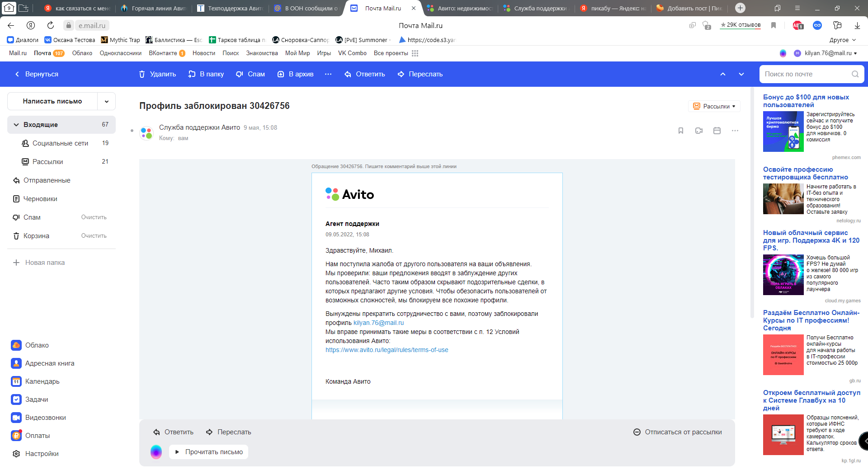This screenshot has height=470, width=868.
Task: Bookmark the message with flag icon
Action: pos(681,131)
